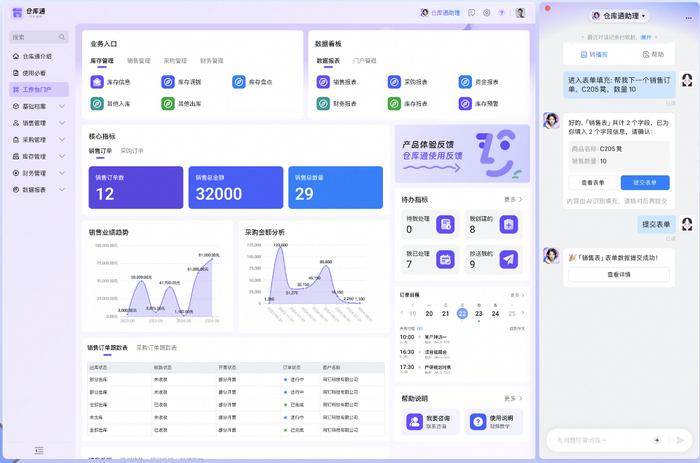Open the 库存调拨 shortcut icon
Viewport: 700px width, 463px height.
[x=168, y=82]
